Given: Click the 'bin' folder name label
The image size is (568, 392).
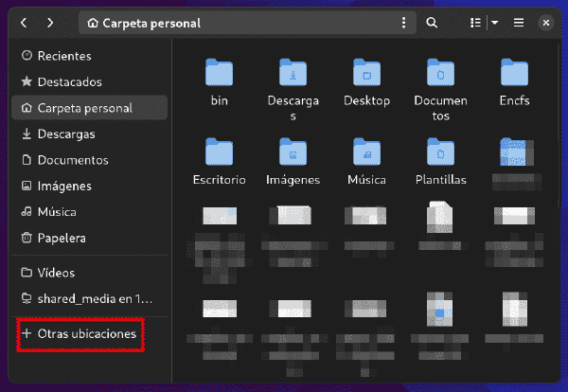Looking at the screenshot, I should (220, 100).
